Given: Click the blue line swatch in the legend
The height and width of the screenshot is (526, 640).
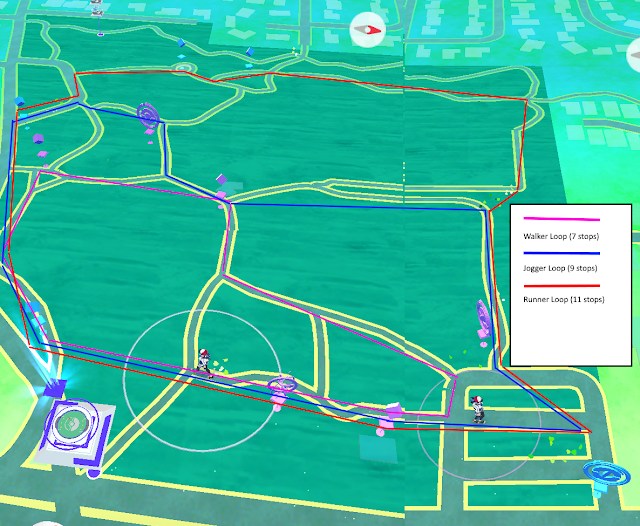Looking at the screenshot, I should click(x=562, y=253).
